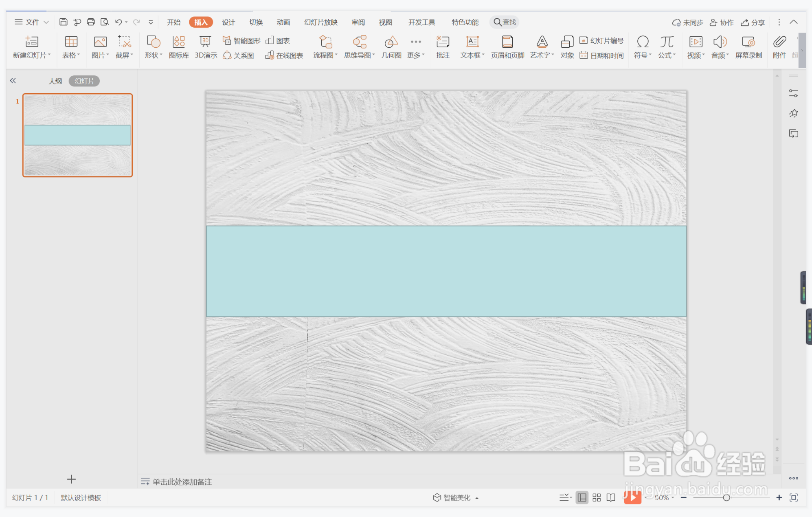
Task: Click the 几何图 geometry icon
Action: 391,47
